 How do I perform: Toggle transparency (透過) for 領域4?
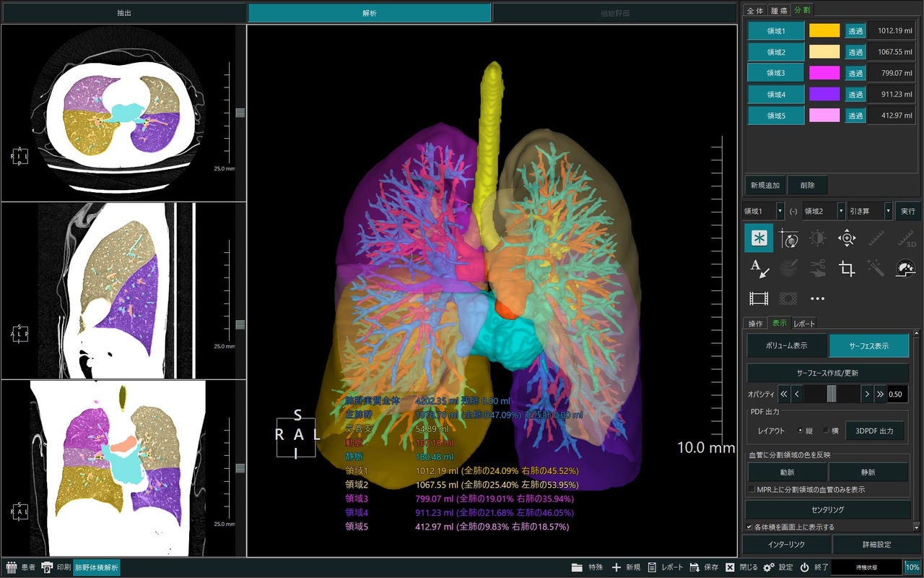[x=855, y=94]
